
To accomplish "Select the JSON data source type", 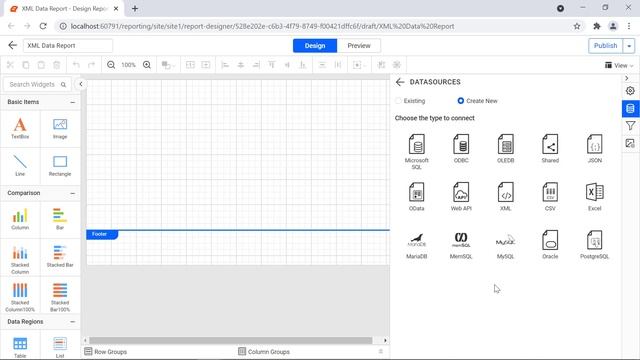I will [x=594, y=149].
